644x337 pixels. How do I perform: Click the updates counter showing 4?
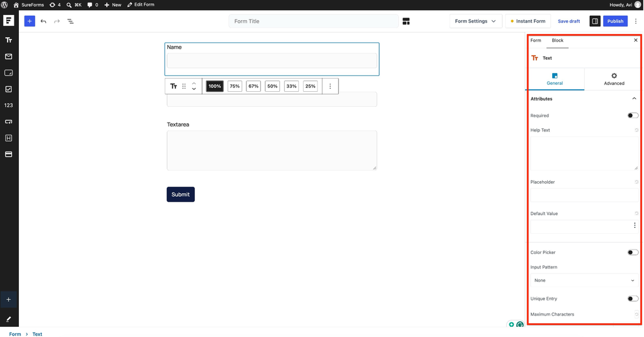click(x=55, y=5)
